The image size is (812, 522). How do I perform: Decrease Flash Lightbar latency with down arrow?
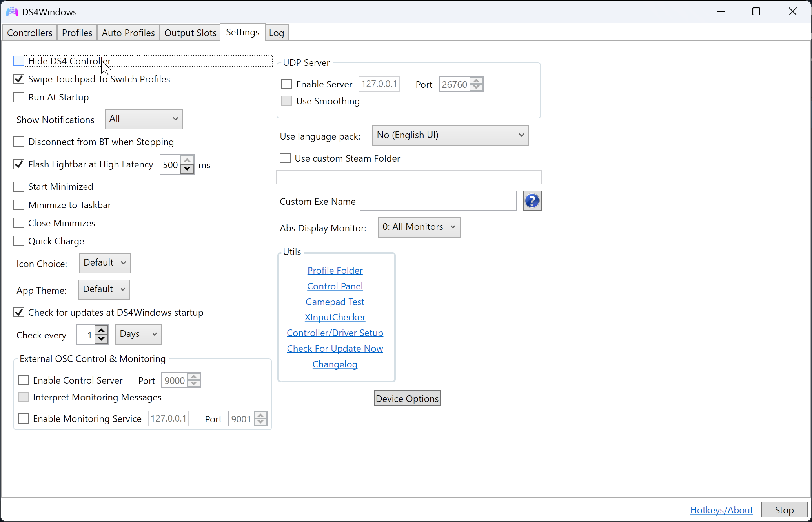pyautogui.click(x=188, y=169)
